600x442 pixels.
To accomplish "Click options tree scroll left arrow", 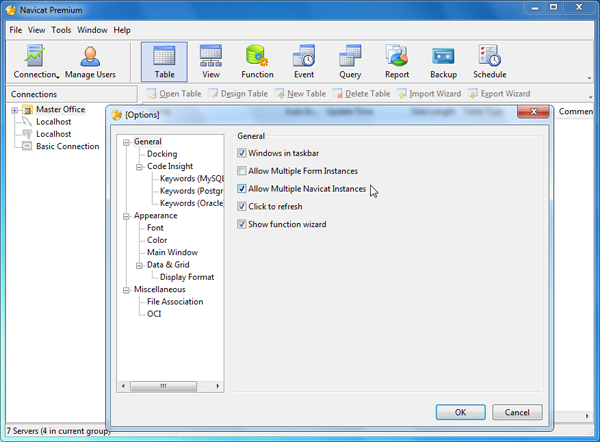I will pyautogui.click(x=123, y=386).
